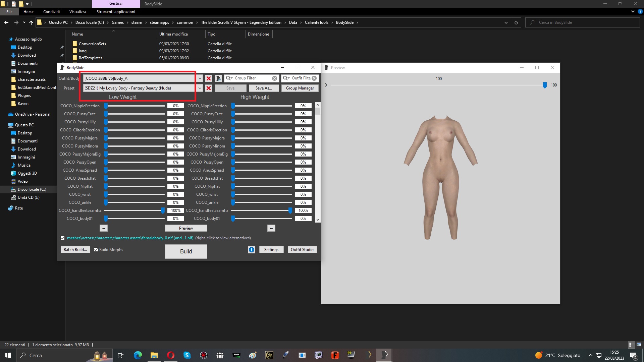The width and height of the screenshot is (644, 362).
Task: Open Disco locale (C:) in the sidebar
Action: tap(32, 189)
